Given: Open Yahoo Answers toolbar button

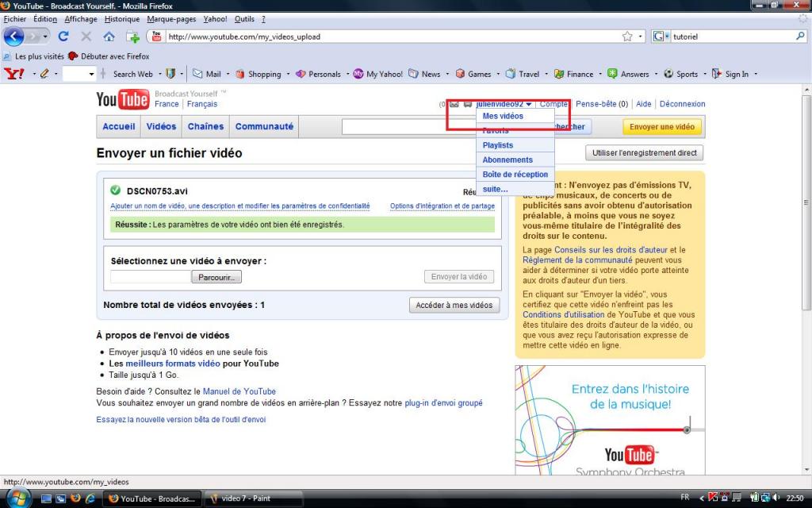Looking at the screenshot, I should coord(628,74).
